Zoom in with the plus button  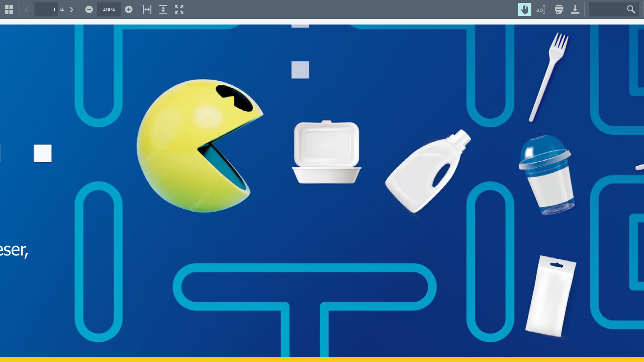pos(129,9)
